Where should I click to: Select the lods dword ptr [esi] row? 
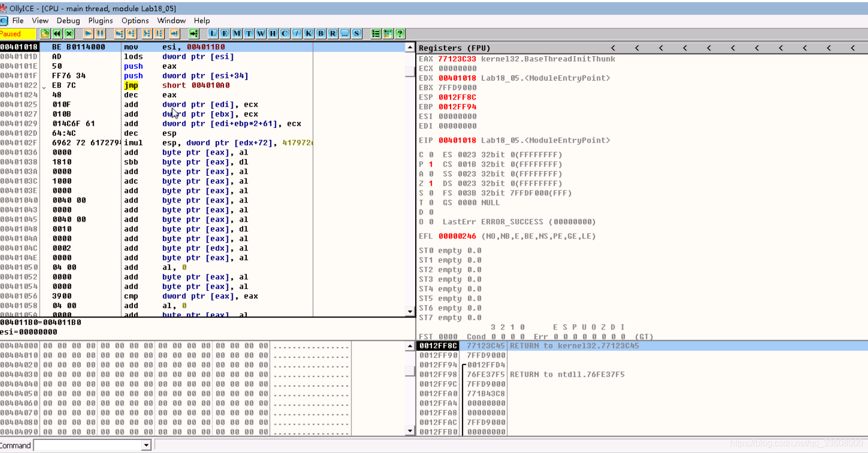point(203,57)
